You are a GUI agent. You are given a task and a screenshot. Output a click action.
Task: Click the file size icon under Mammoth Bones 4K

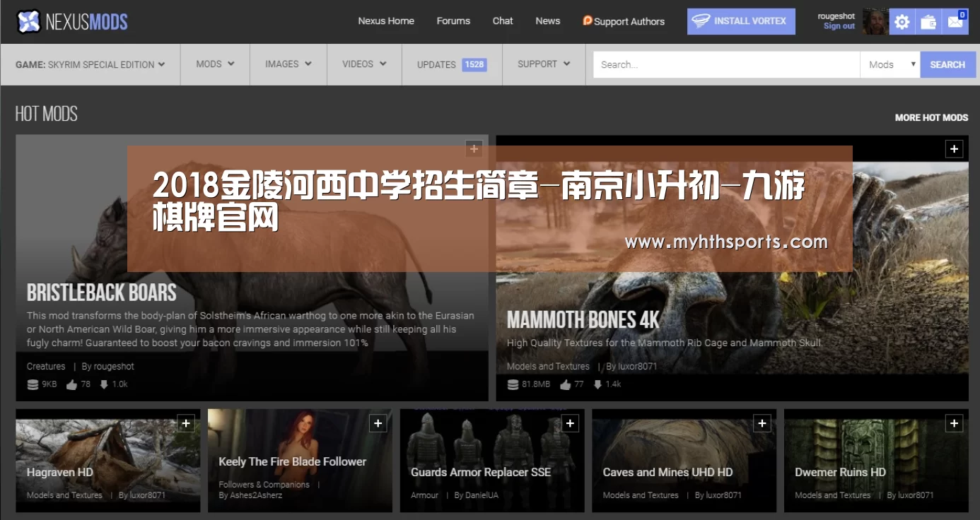(x=513, y=385)
